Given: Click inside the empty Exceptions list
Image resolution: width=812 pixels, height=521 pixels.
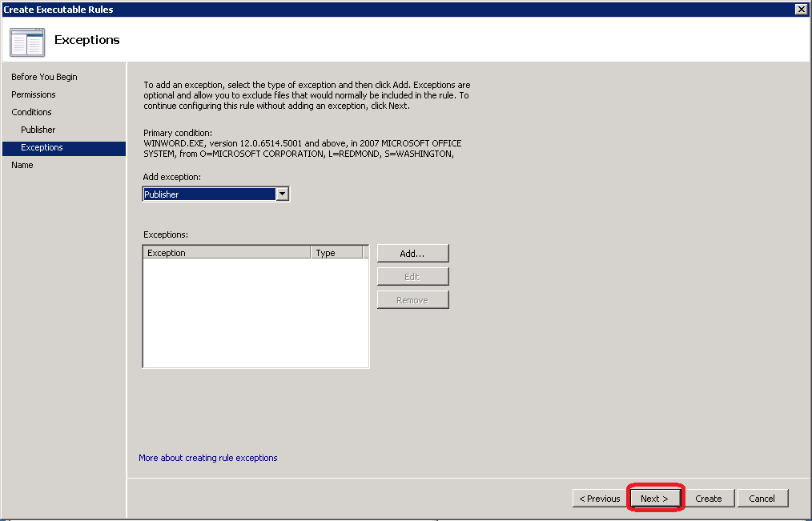Looking at the screenshot, I should pyautogui.click(x=255, y=312).
